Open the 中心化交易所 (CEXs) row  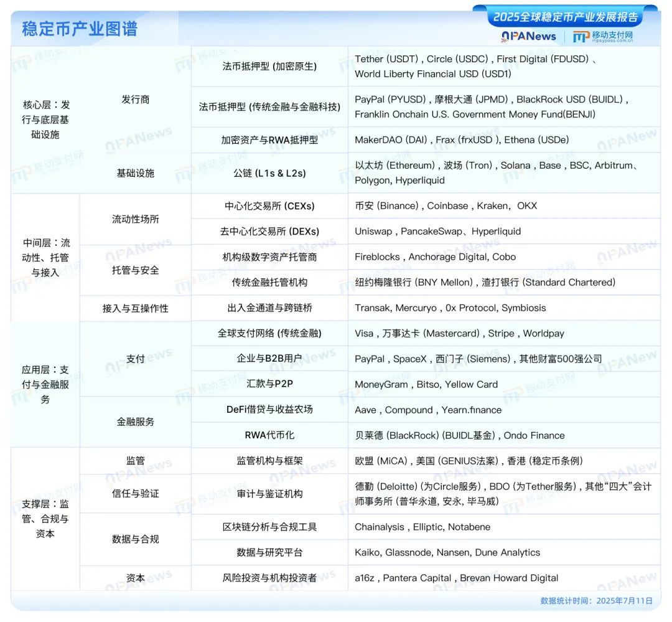click(269, 205)
